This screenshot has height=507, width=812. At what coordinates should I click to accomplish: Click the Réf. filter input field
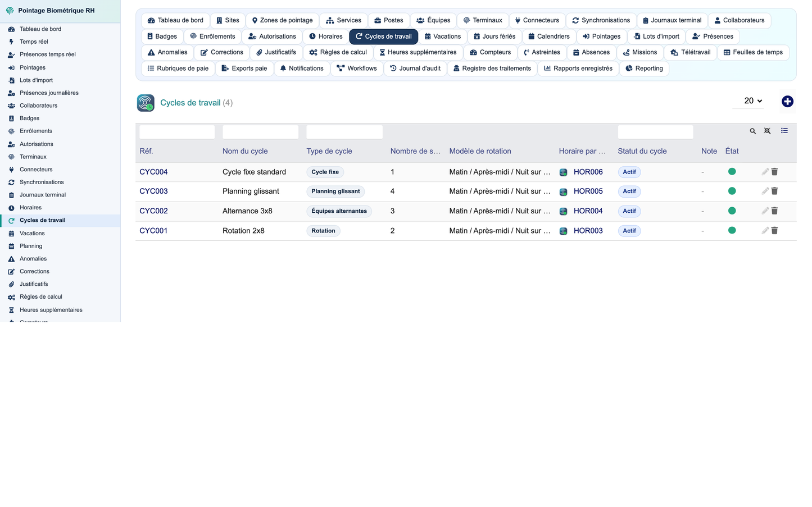click(177, 132)
